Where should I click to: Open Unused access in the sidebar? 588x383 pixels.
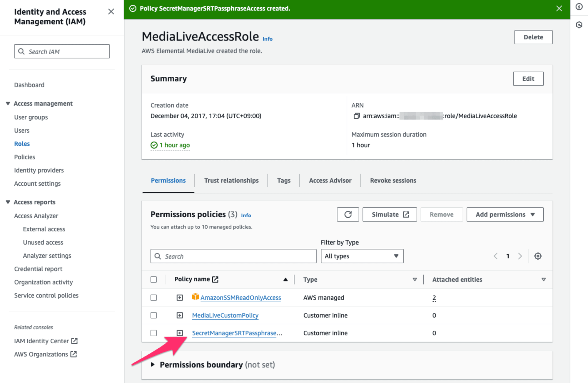pyautogui.click(x=43, y=242)
